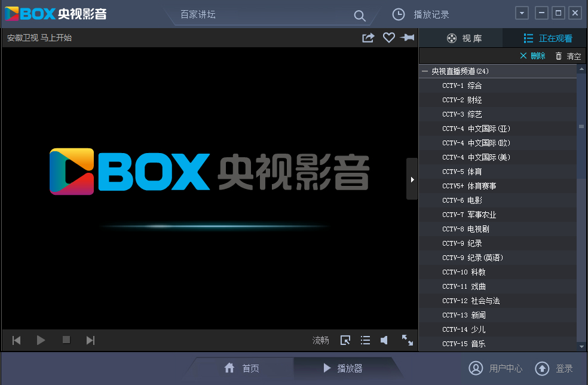The image size is (588, 385).
Task: Open playback history clock icon
Action: pyautogui.click(x=398, y=14)
